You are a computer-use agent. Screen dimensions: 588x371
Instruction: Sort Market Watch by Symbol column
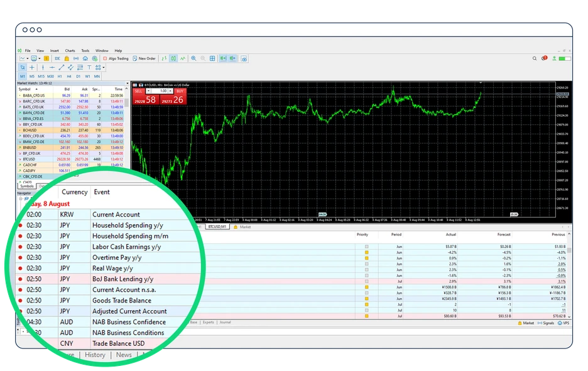[24, 89]
